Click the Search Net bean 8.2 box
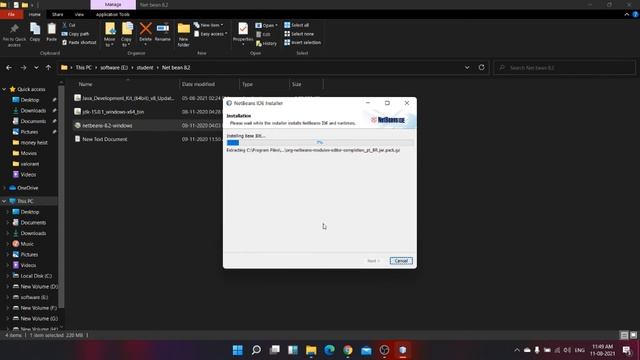 coord(565,68)
